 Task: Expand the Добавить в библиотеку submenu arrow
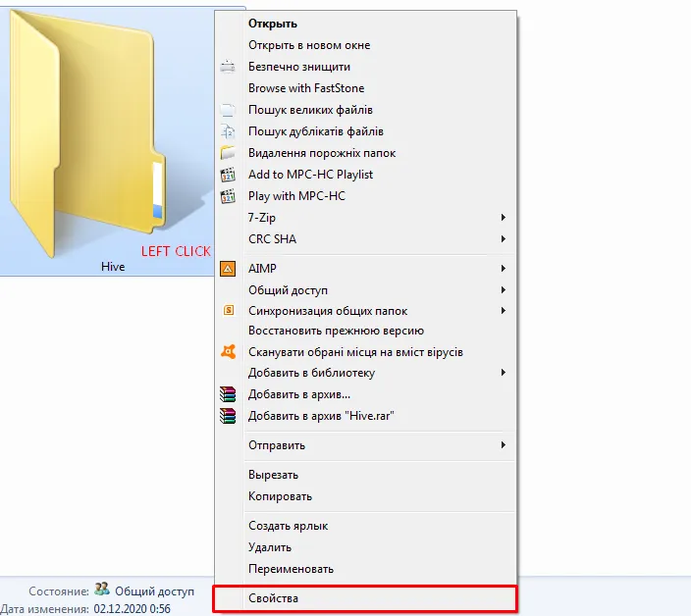(503, 373)
